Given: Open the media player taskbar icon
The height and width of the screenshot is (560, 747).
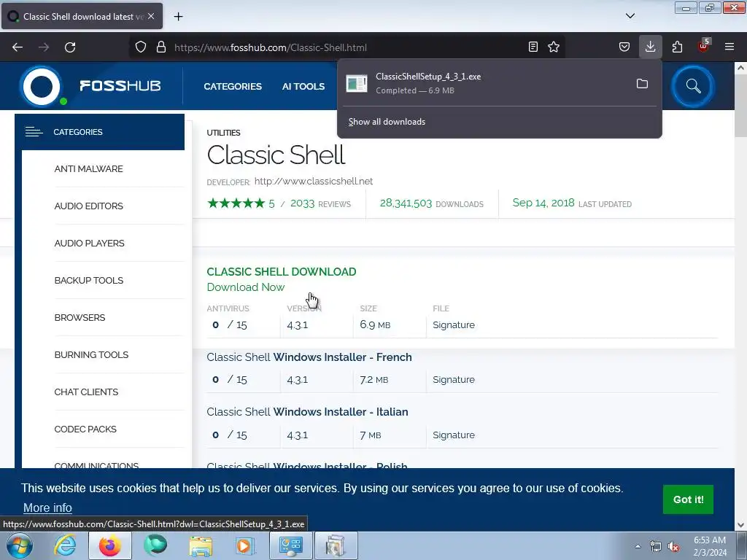Looking at the screenshot, I should [245, 545].
